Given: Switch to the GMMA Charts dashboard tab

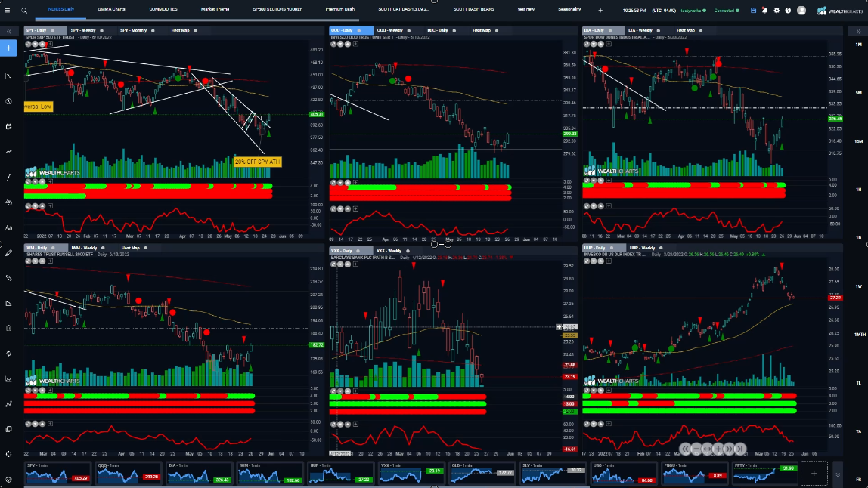Looking at the screenshot, I should point(111,9).
